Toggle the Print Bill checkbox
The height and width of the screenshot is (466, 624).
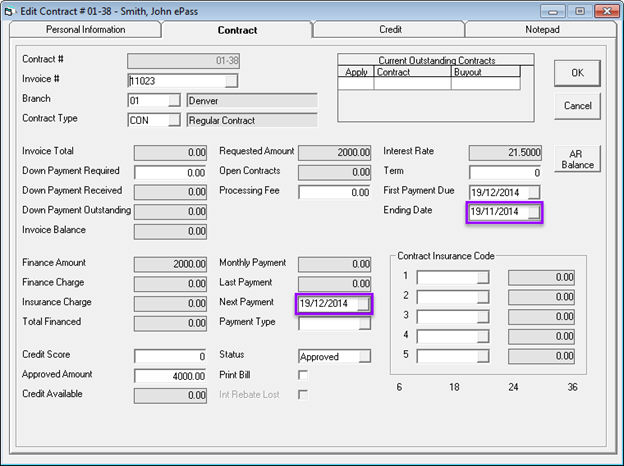303,375
